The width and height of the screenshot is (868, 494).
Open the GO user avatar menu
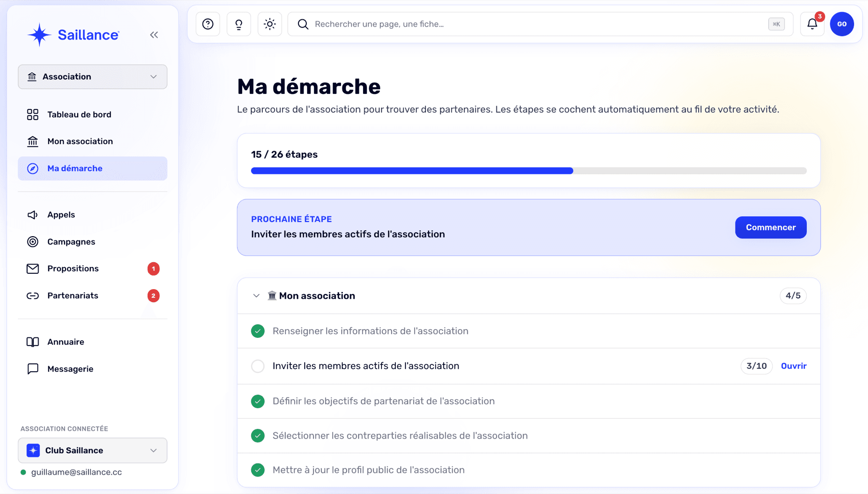point(842,24)
